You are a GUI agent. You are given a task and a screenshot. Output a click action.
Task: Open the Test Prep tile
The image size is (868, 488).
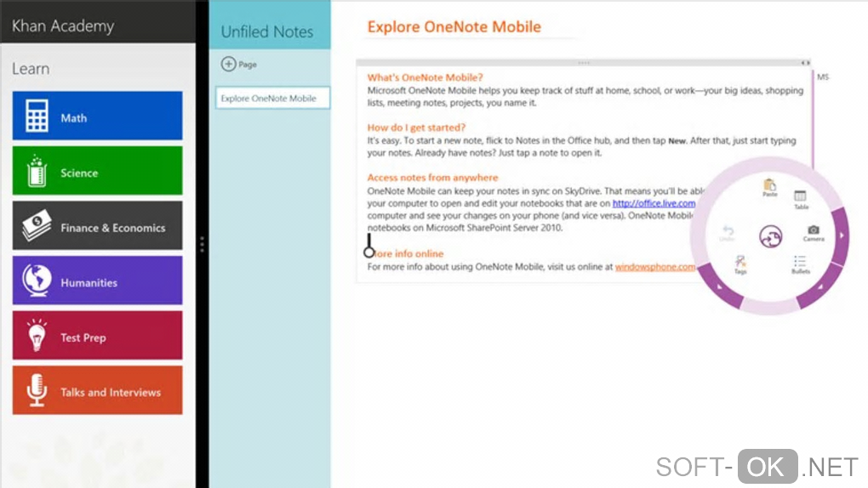click(x=97, y=335)
